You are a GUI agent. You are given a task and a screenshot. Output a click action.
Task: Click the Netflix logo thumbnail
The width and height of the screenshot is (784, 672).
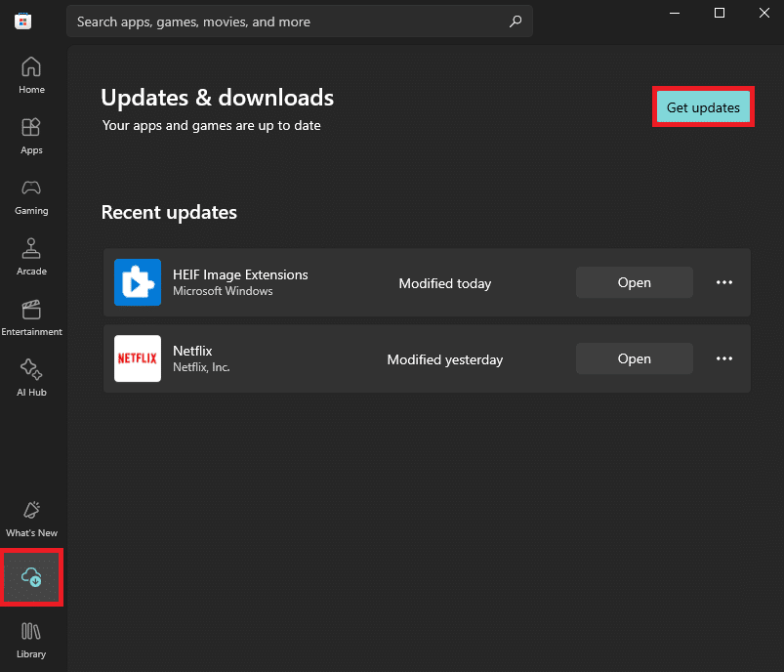coord(138,358)
